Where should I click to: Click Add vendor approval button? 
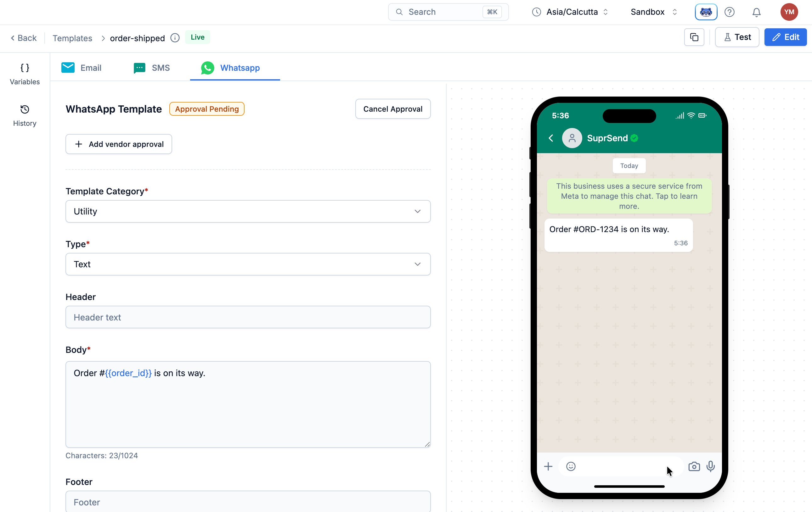(119, 144)
